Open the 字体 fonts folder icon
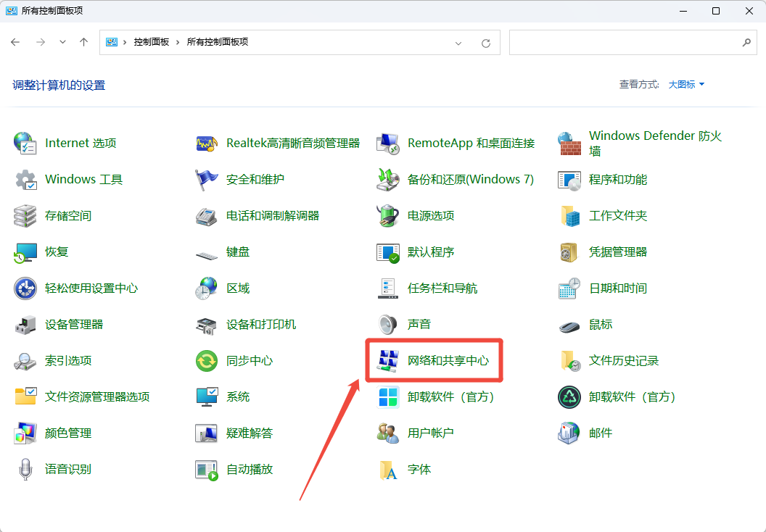This screenshot has height=532, width=766. pos(388,470)
